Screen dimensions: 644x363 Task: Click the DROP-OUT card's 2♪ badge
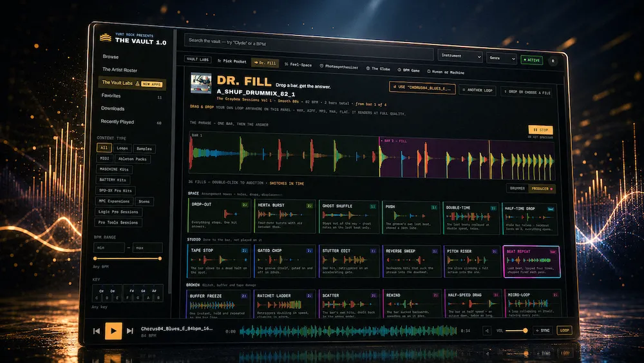click(x=245, y=204)
